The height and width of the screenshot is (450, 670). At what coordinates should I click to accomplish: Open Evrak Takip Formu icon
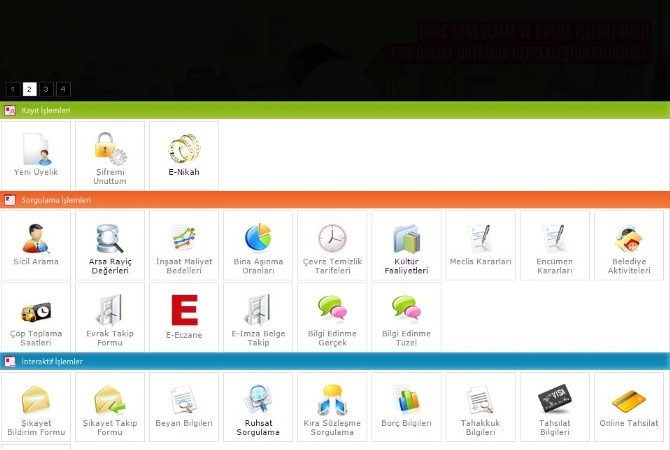click(110, 310)
